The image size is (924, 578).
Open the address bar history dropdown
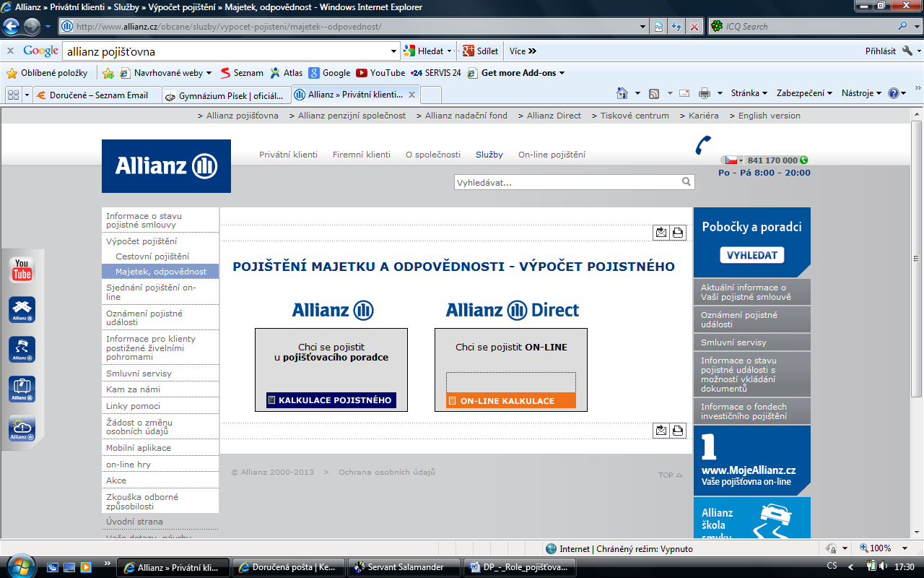tap(644, 27)
